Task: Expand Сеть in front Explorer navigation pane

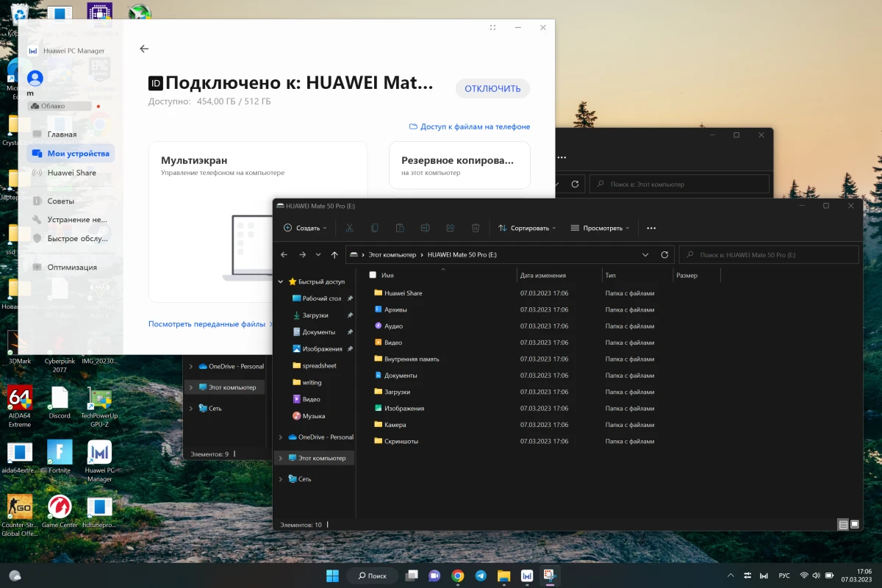Action: click(281, 478)
